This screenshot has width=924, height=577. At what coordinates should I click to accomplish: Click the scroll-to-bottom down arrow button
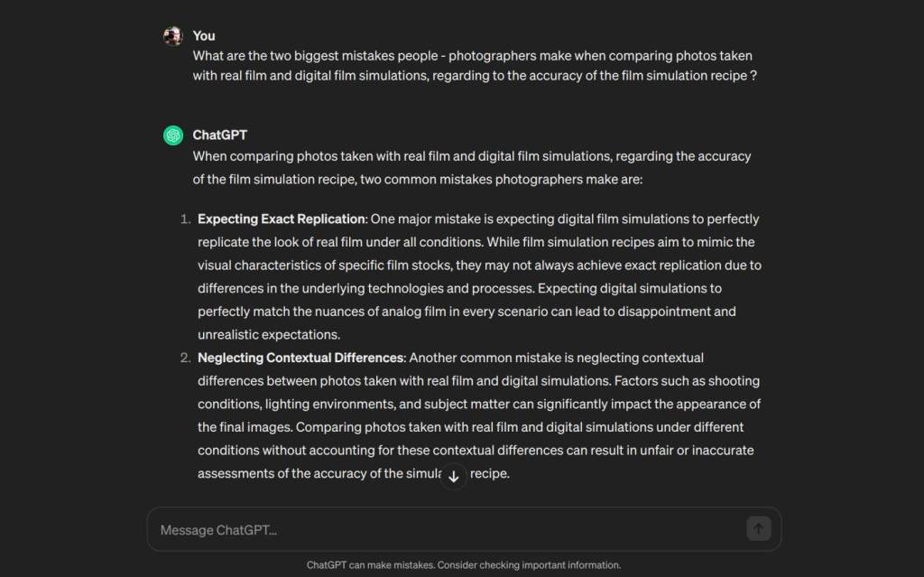click(x=454, y=477)
